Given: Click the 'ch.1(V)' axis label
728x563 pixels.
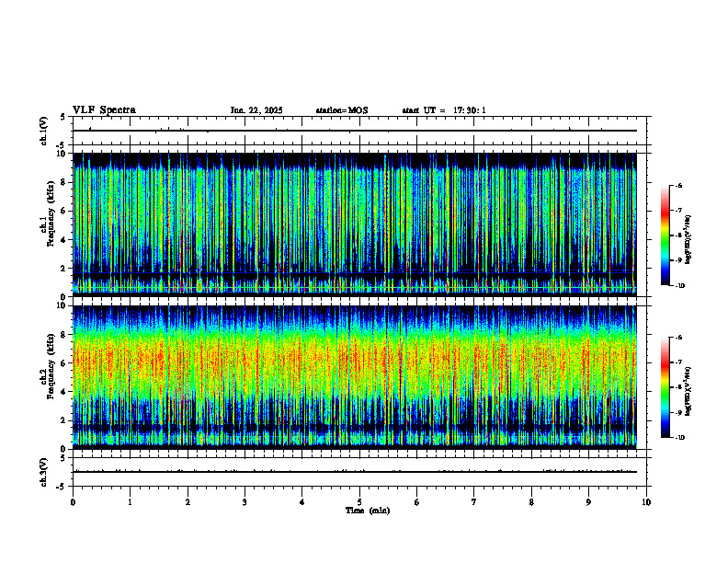Looking at the screenshot, I should 44,131.
